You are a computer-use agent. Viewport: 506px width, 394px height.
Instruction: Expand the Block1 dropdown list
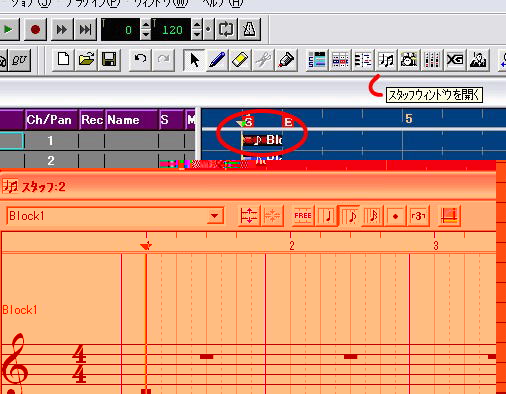point(214,216)
